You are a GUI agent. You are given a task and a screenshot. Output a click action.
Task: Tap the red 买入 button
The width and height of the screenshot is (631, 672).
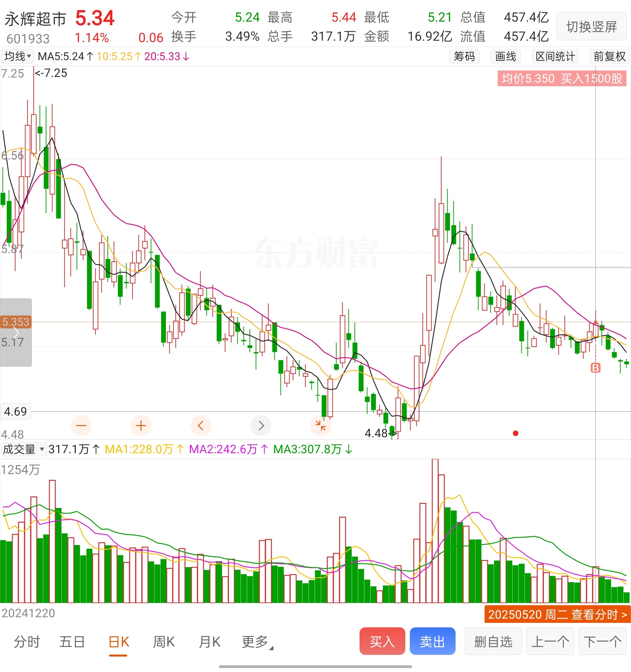[x=382, y=641]
